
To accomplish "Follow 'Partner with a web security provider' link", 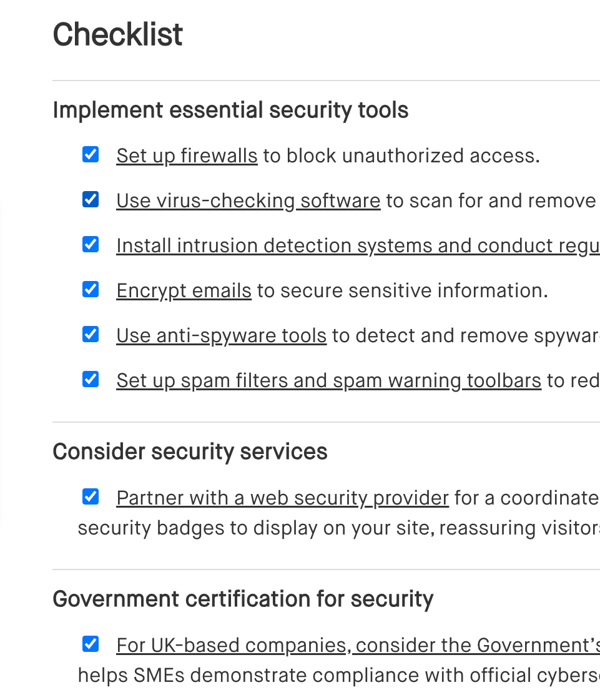I will (282, 498).
